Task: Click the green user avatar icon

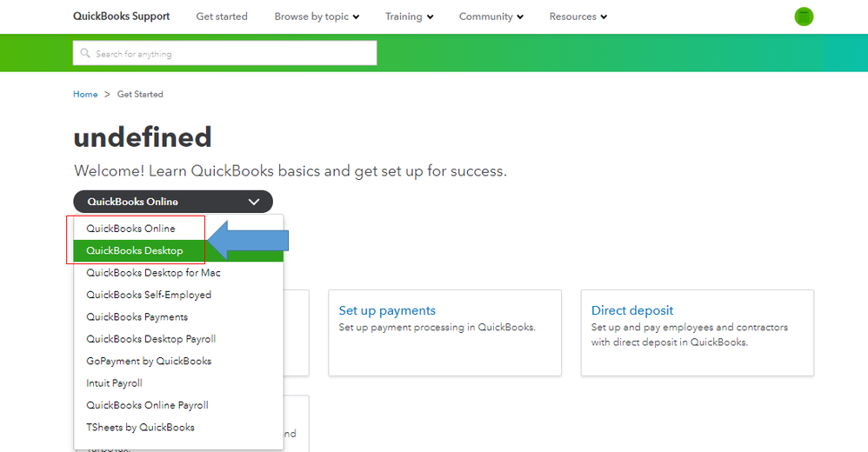Action: tap(804, 17)
